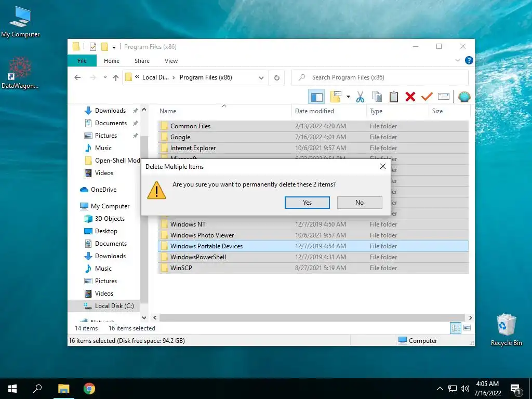
Task: Sort by the Type column header
Action: click(x=397, y=111)
